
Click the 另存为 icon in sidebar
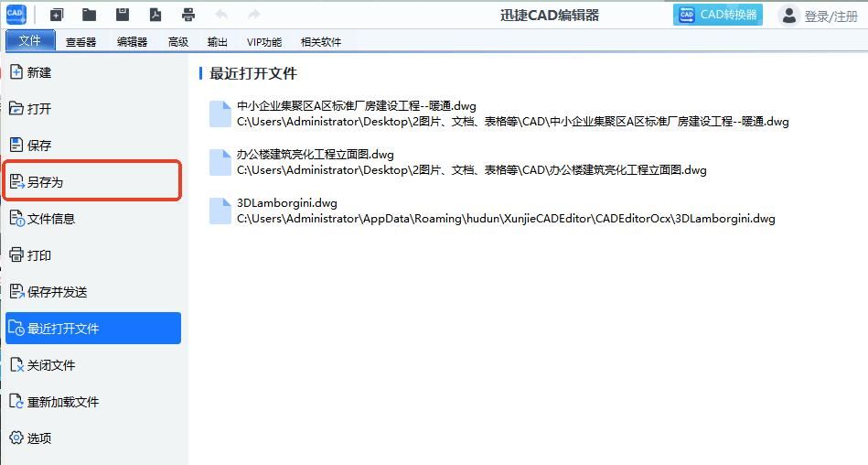17,181
